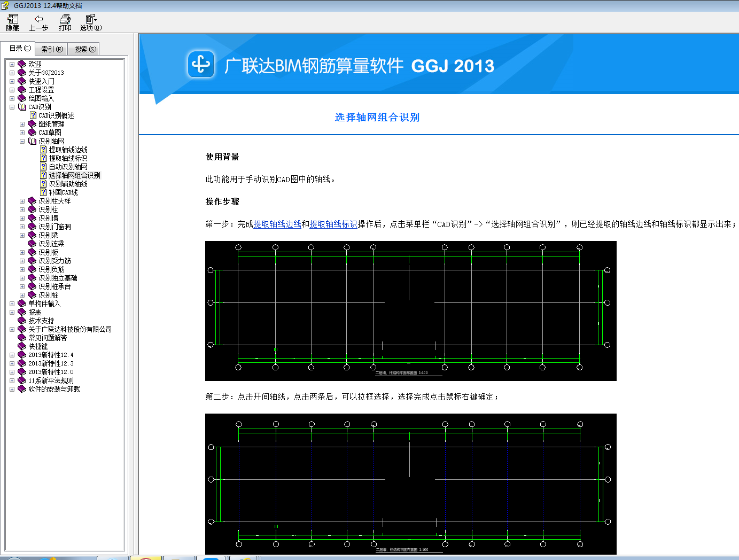The image size is (739, 560).
Task: Click the topic icon beside 补画CAD线
Action: tap(43, 192)
